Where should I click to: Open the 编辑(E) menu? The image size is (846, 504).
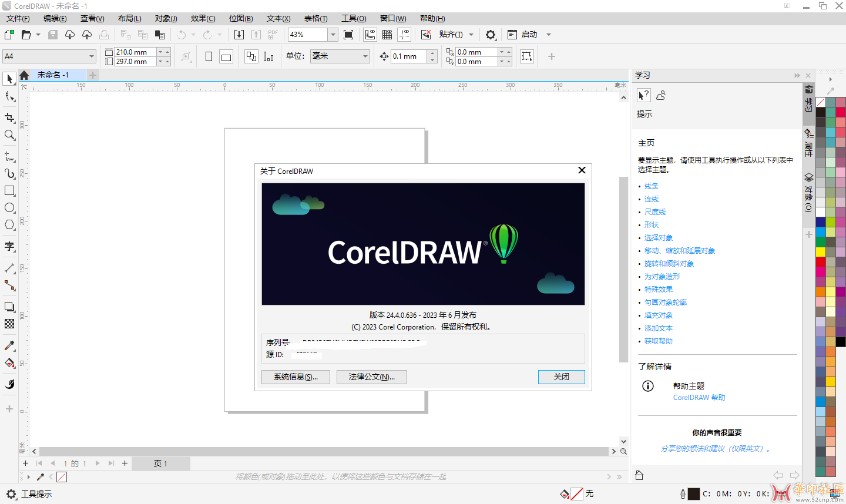55,18
